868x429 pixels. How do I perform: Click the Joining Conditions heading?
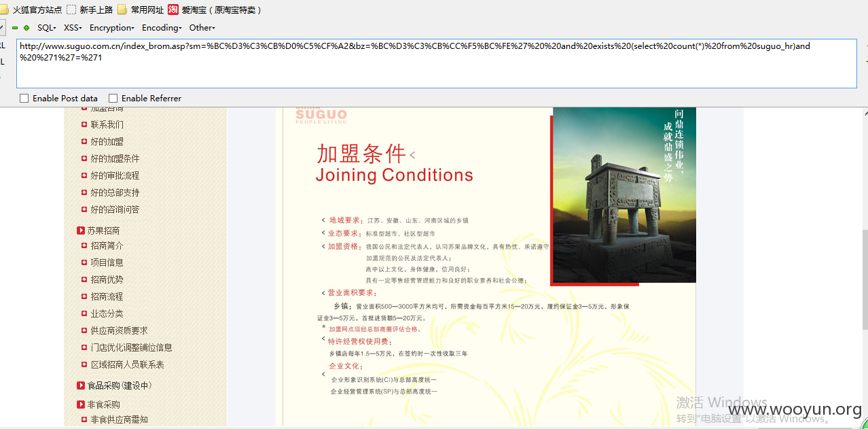(395, 175)
